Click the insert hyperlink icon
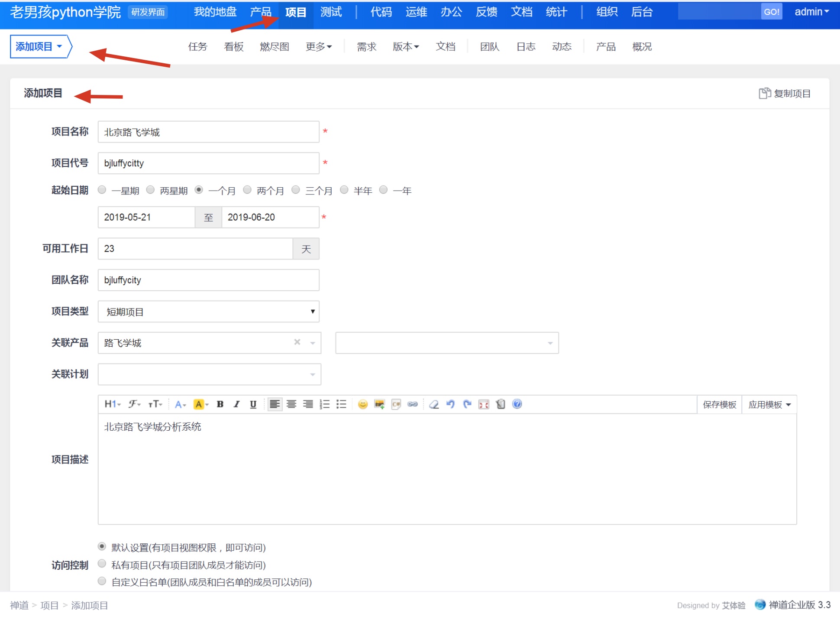The width and height of the screenshot is (840, 617). click(x=413, y=404)
